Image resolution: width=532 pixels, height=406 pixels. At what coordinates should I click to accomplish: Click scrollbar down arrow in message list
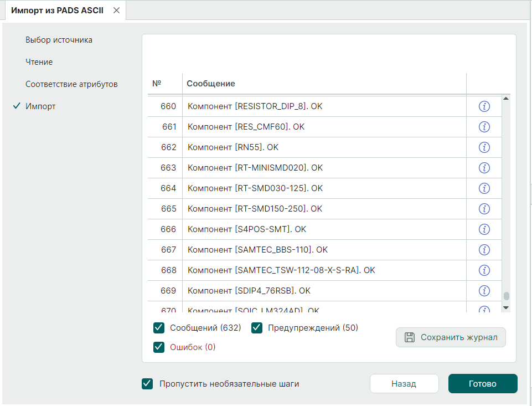point(505,307)
